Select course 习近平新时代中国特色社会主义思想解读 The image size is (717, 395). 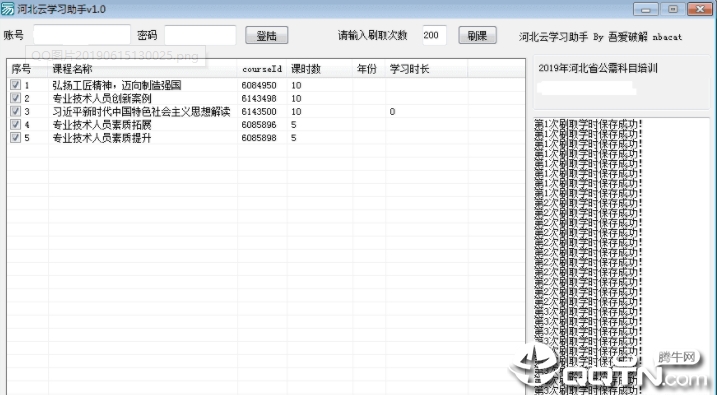click(141, 112)
